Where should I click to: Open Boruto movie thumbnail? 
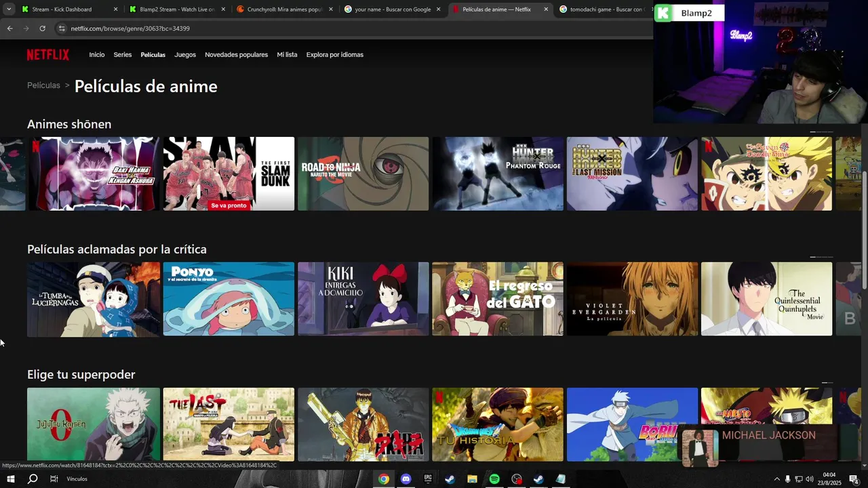[632, 424]
